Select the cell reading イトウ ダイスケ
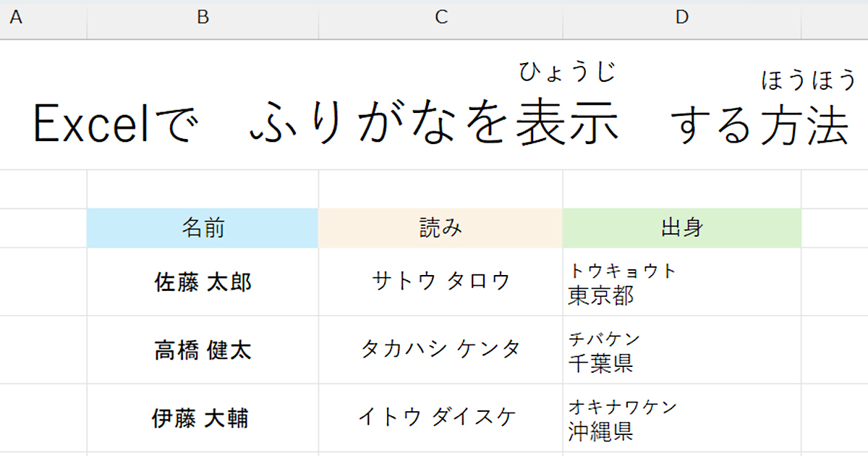868x456 pixels. click(441, 418)
